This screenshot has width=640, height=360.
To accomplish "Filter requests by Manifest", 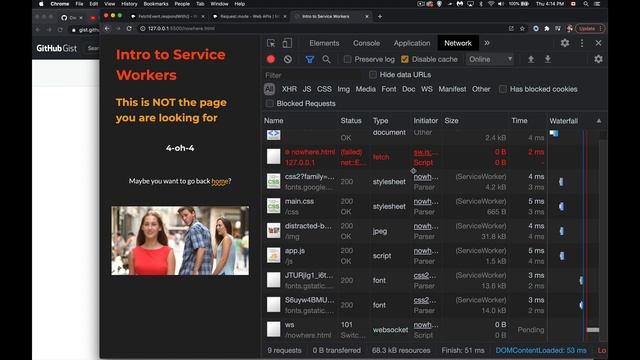I will 452,89.
